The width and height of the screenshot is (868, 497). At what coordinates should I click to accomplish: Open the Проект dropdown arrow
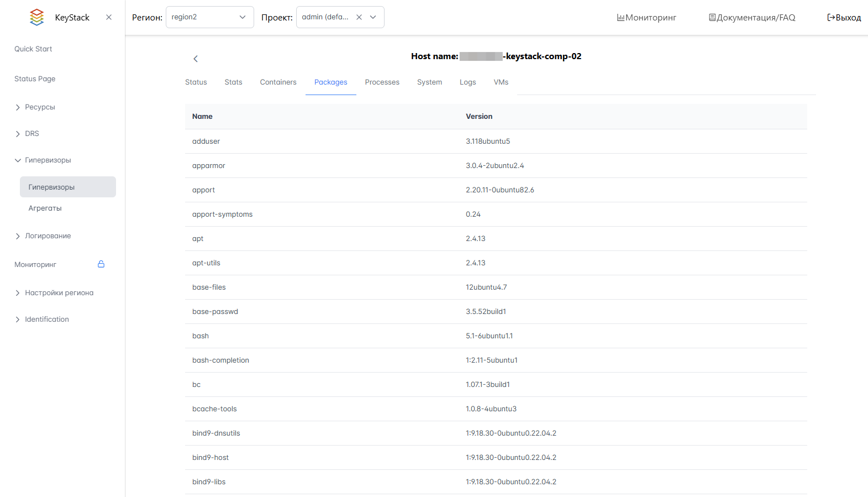point(373,17)
